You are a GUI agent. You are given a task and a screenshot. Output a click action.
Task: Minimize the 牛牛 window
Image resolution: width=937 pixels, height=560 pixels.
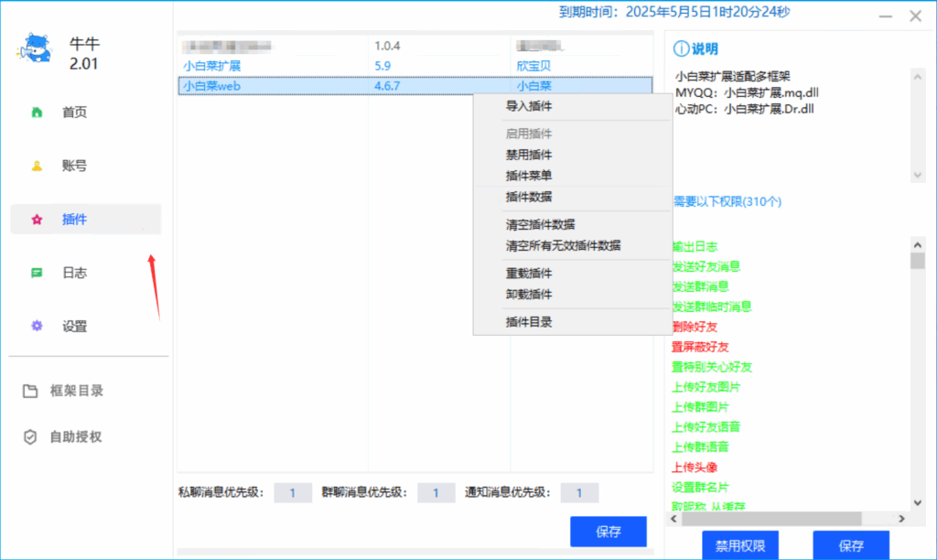click(885, 16)
